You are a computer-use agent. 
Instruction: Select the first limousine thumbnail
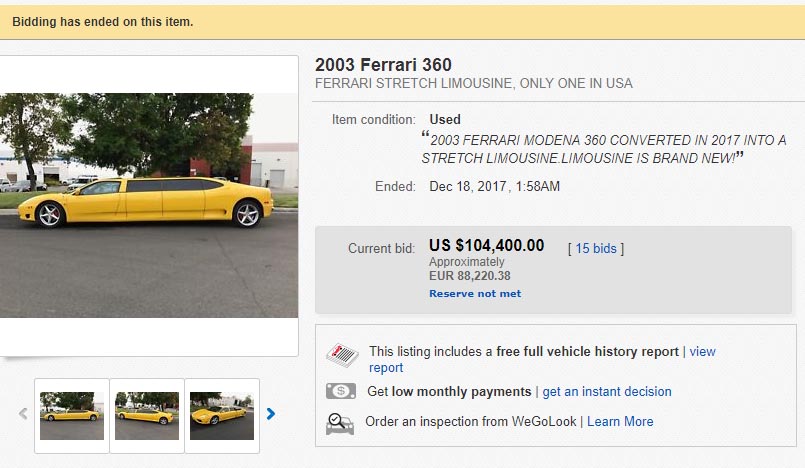72,415
